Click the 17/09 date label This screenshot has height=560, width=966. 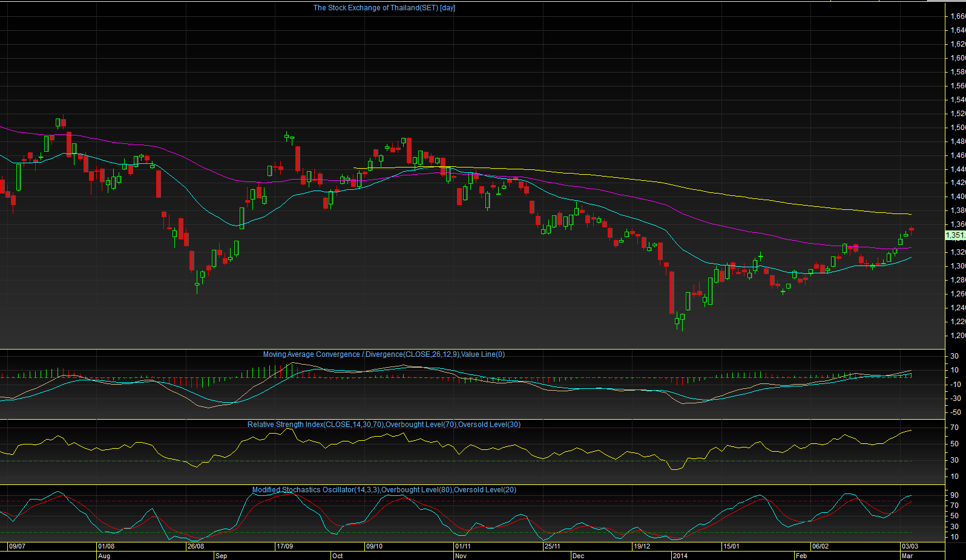pos(284,546)
